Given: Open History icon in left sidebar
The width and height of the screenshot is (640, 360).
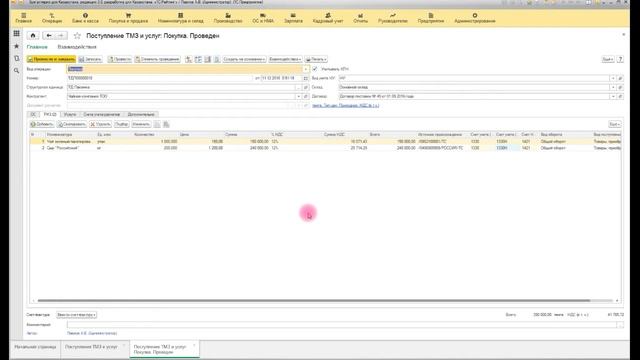Looking at the screenshot, I should 16,58.
